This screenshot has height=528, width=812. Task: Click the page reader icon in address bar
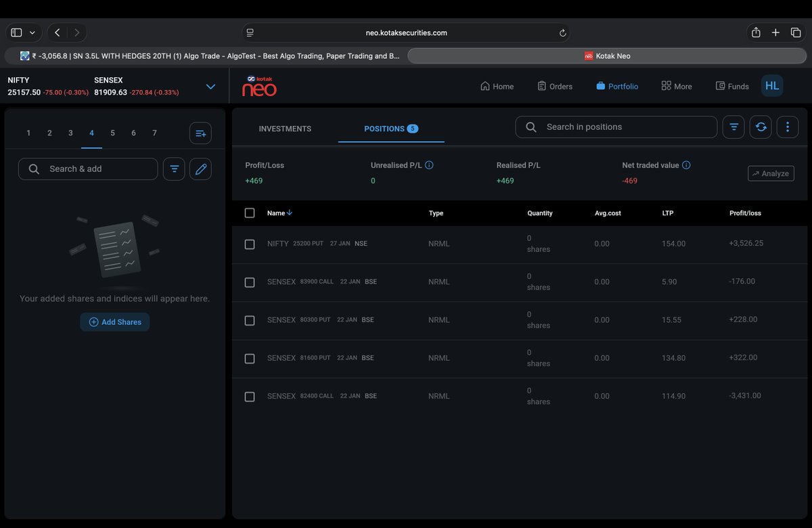[250, 32]
